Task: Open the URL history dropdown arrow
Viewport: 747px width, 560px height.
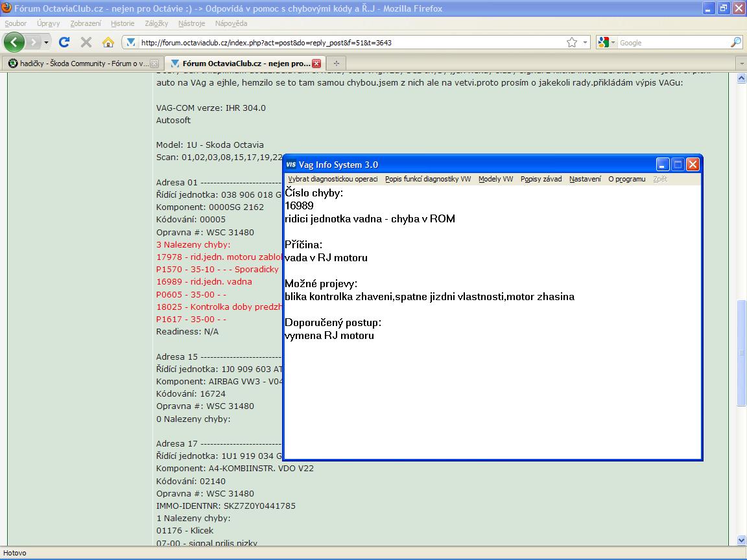Action: (586, 42)
